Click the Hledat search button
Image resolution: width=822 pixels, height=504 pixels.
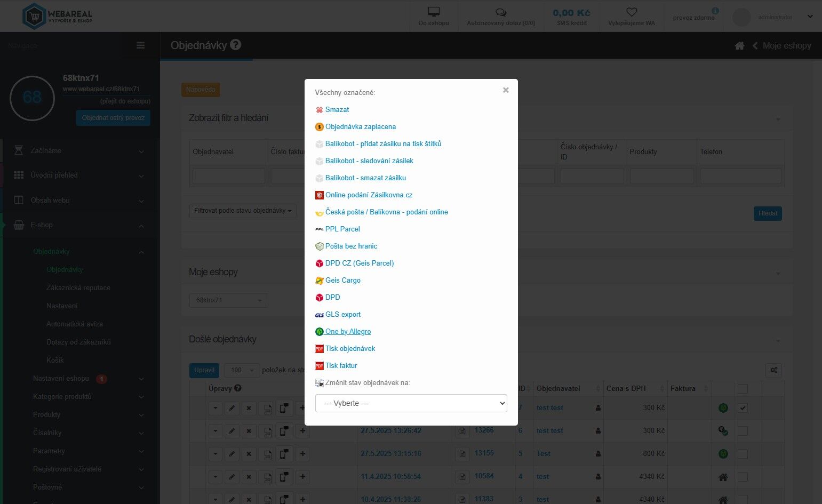pyautogui.click(x=768, y=213)
